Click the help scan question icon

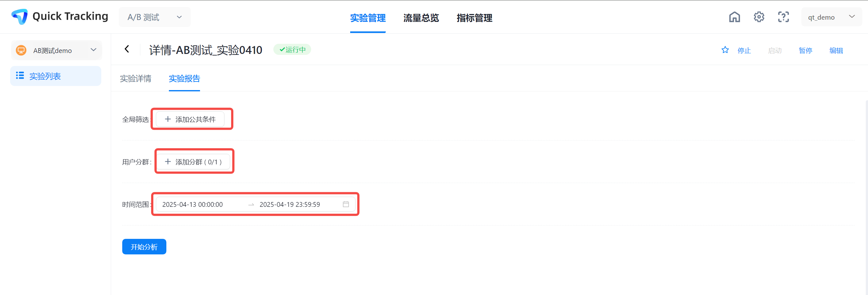(784, 17)
